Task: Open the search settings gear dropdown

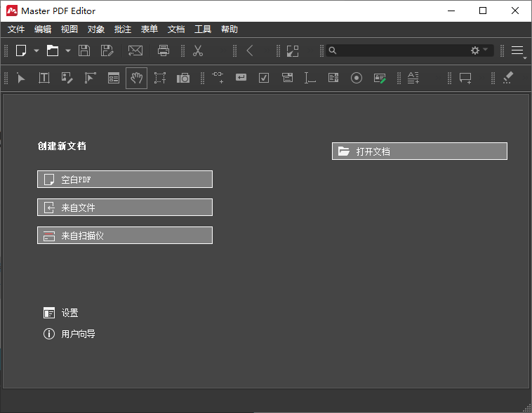Action: (479, 50)
